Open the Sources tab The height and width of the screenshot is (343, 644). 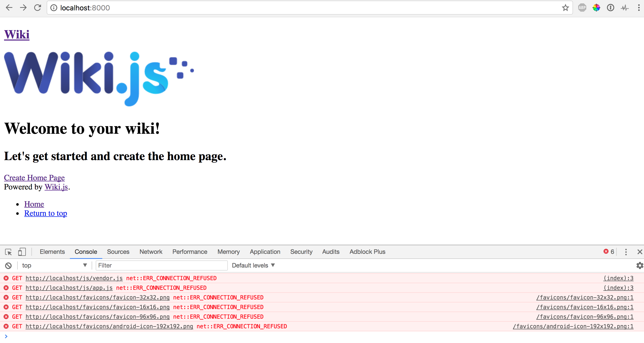(x=118, y=252)
